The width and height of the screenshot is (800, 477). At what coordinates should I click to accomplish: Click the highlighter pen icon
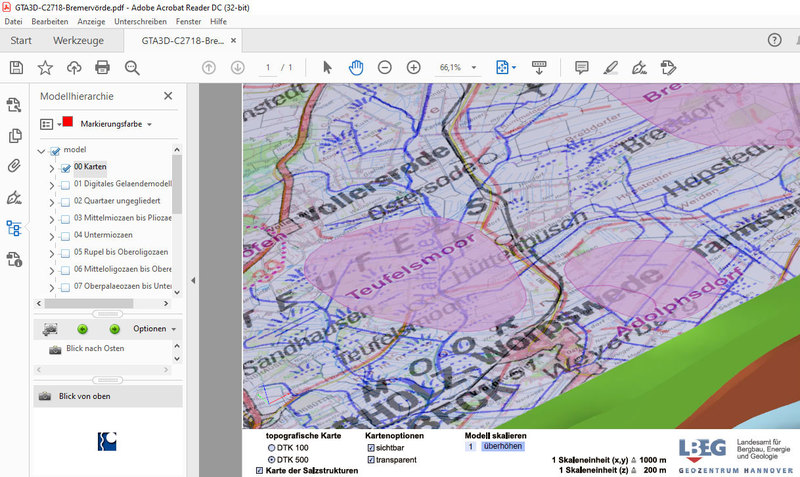pos(610,67)
